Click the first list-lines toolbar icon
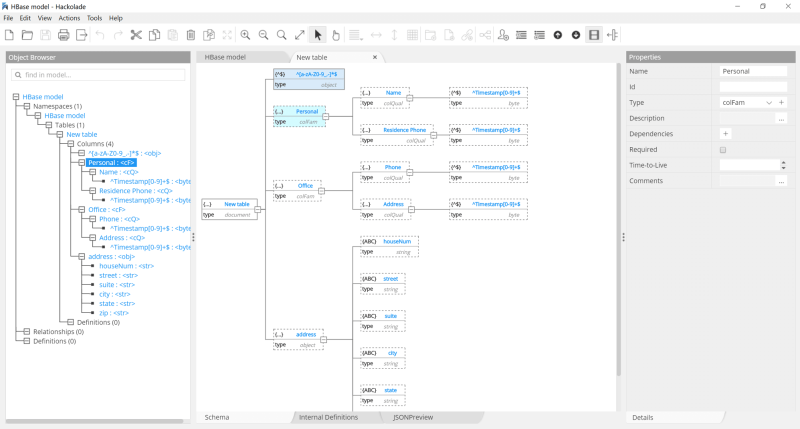 (x=521, y=35)
